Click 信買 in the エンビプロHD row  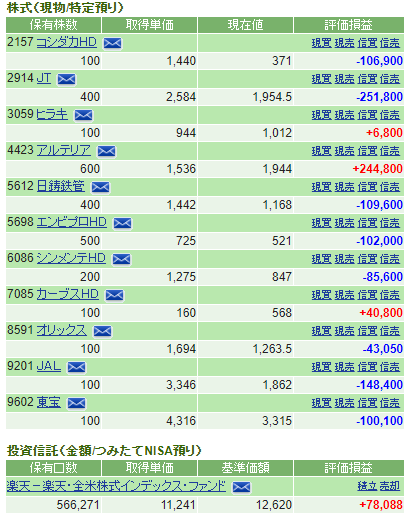(x=367, y=223)
